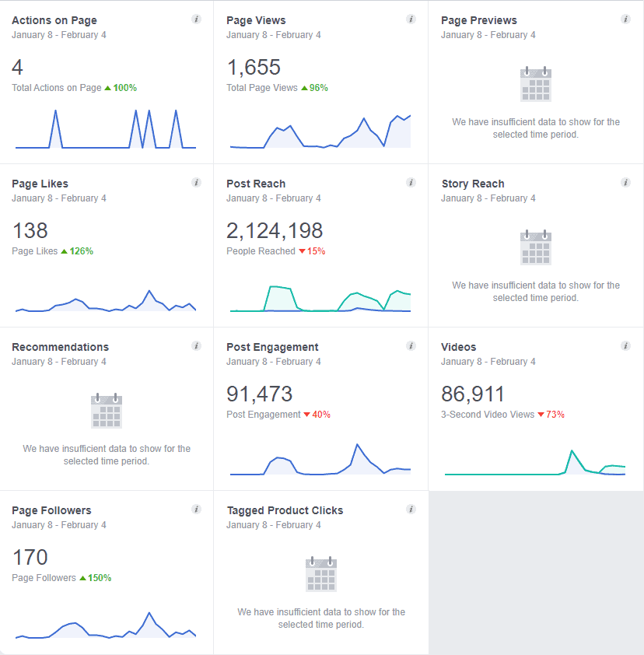The width and height of the screenshot is (644, 655).
Task: Click the Page Previews info icon
Action: [625, 19]
